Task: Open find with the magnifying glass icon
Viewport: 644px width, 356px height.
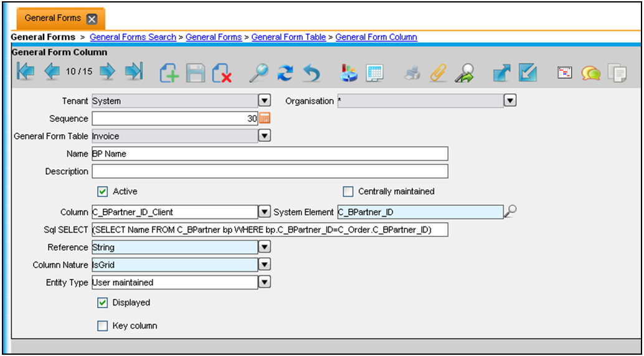Action: point(258,73)
